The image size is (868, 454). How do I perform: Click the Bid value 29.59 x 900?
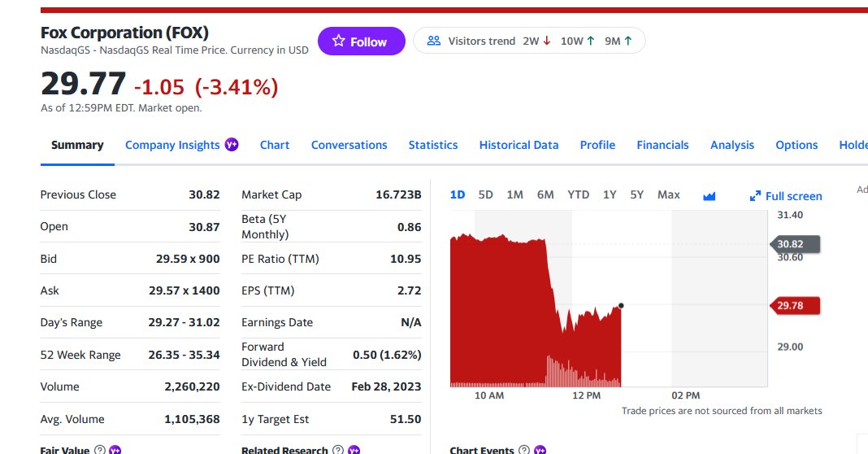[x=188, y=259]
